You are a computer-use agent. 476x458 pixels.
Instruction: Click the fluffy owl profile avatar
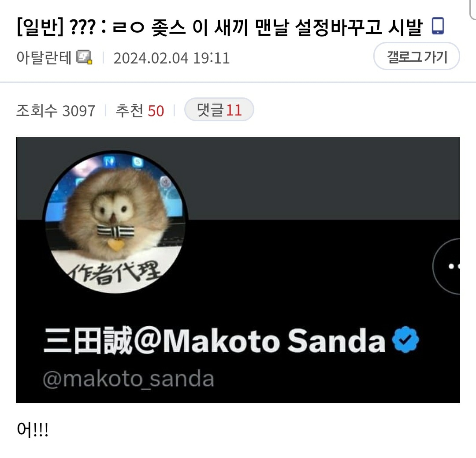click(115, 222)
